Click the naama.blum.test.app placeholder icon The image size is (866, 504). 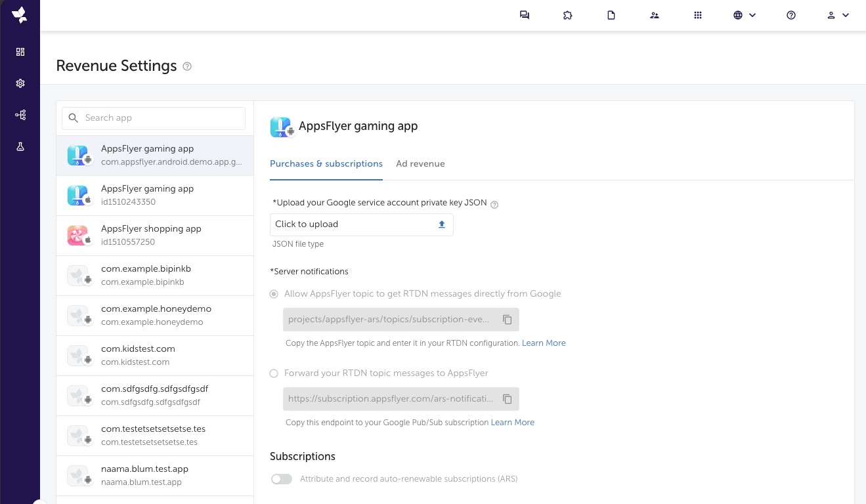(78, 476)
